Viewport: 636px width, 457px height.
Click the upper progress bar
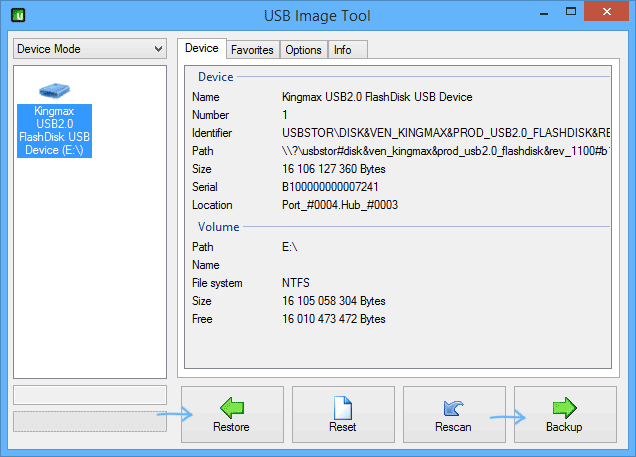pyautogui.click(x=90, y=395)
